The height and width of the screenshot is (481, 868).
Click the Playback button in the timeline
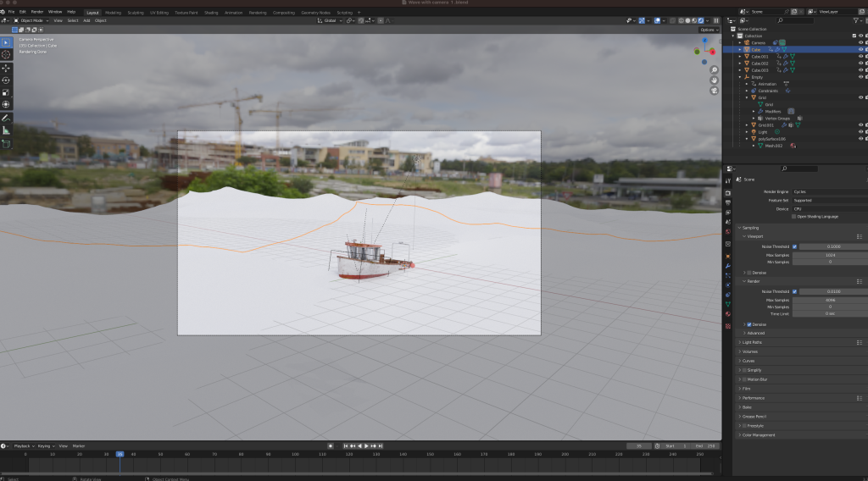tap(21, 445)
